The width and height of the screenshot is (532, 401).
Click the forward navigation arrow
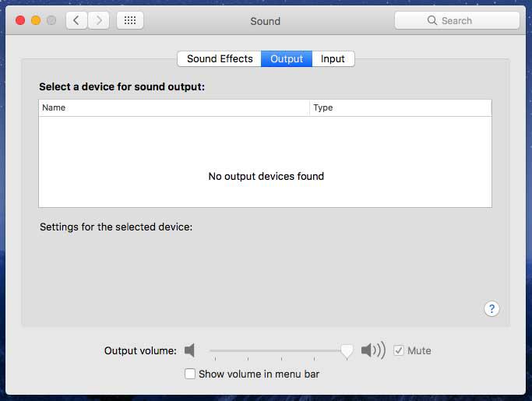tap(98, 21)
